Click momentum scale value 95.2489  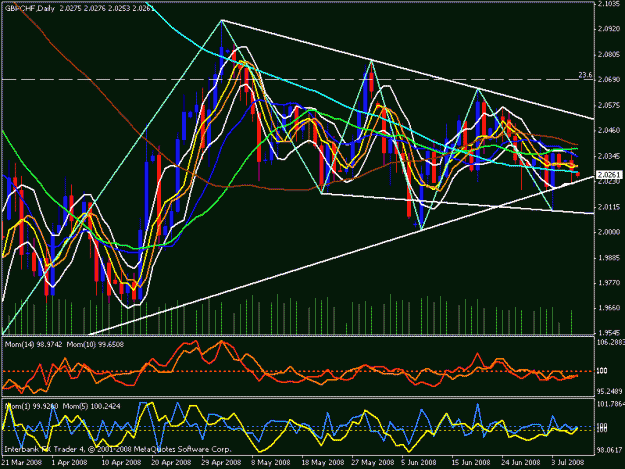click(609, 392)
